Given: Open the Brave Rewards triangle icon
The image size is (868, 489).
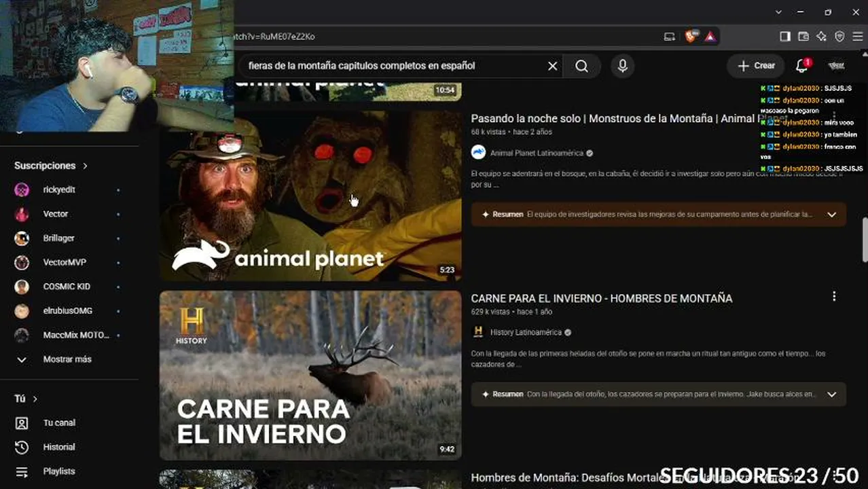Looking at the screenshot, I should (x=710, y=37).
